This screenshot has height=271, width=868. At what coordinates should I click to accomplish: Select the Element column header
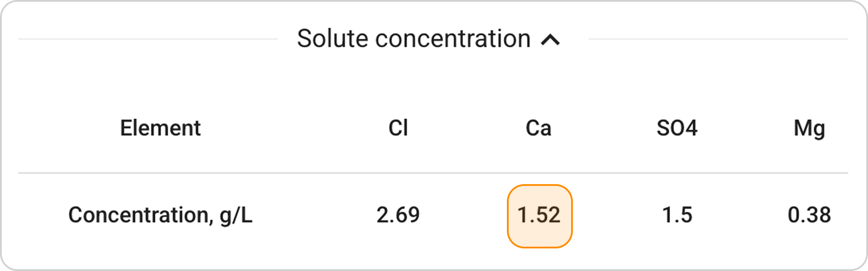(x=160, y=128)
